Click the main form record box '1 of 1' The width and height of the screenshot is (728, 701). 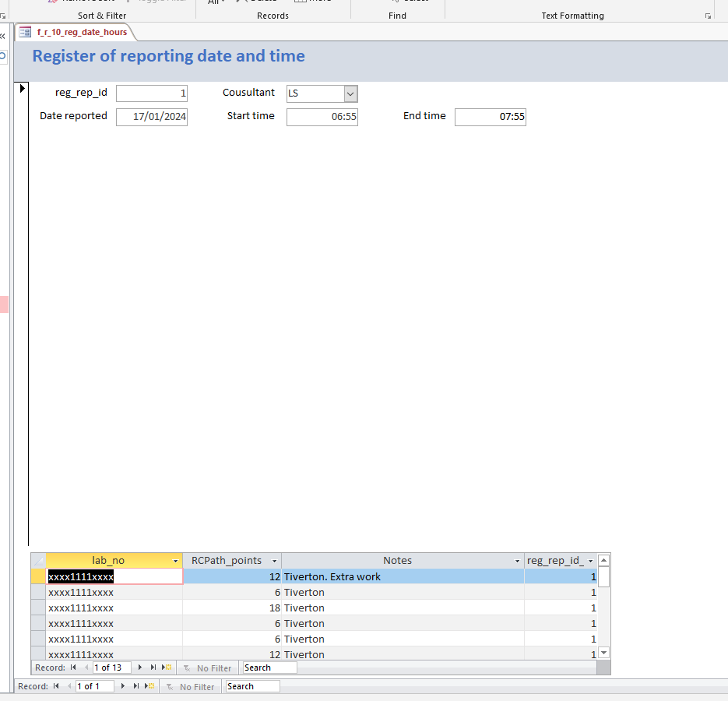(x=95, y=686)
